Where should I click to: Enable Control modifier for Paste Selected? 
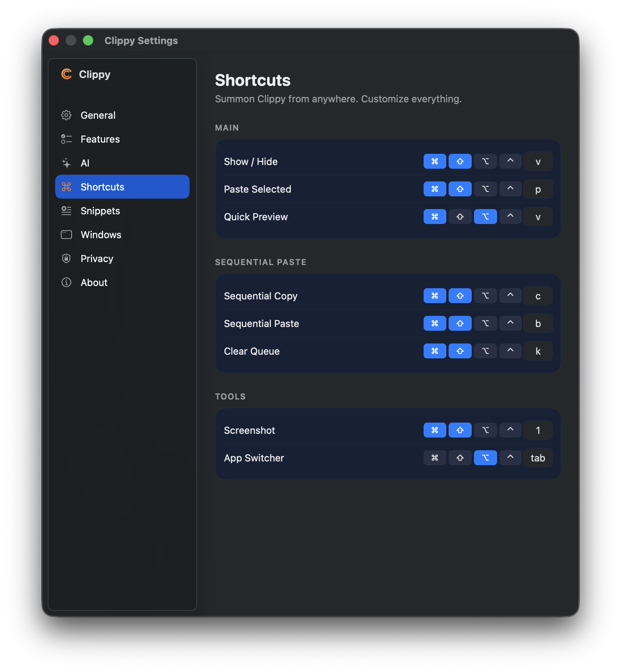(511, 189)
